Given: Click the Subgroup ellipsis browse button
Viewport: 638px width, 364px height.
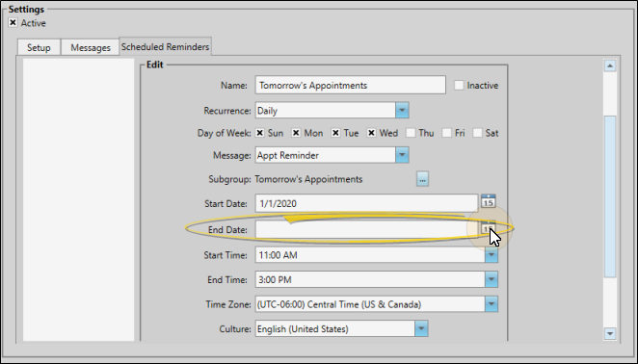Looking at the screenshot, I should [x=422, y=179].
